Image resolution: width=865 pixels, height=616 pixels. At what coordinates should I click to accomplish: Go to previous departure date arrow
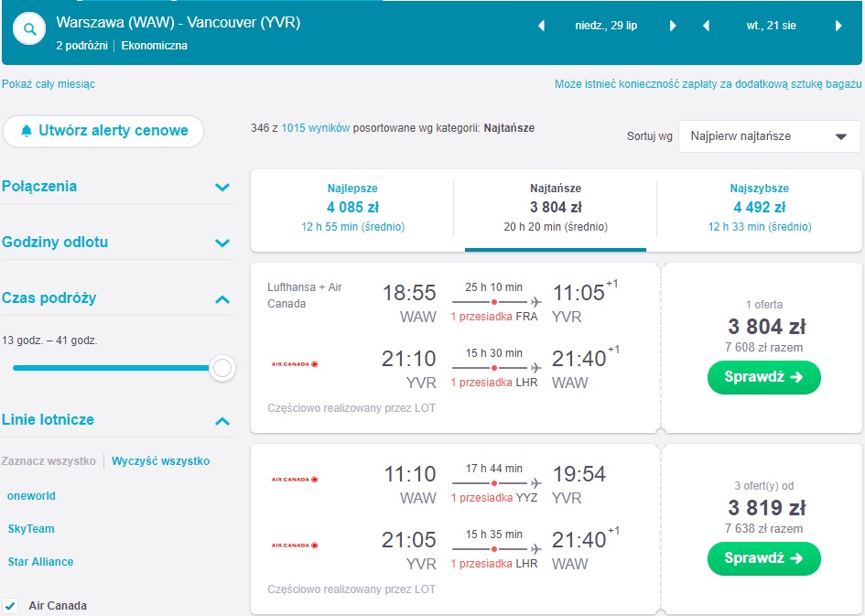[x=541, y=26]
